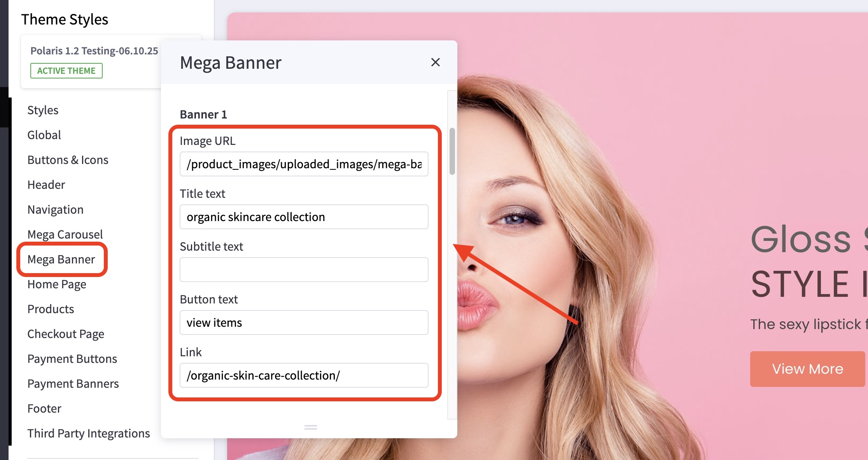Click the Mega Banner panel scrollbar thumb
Image resolution: width=868 pixels, height=460 pixels.
click(452, 152)
